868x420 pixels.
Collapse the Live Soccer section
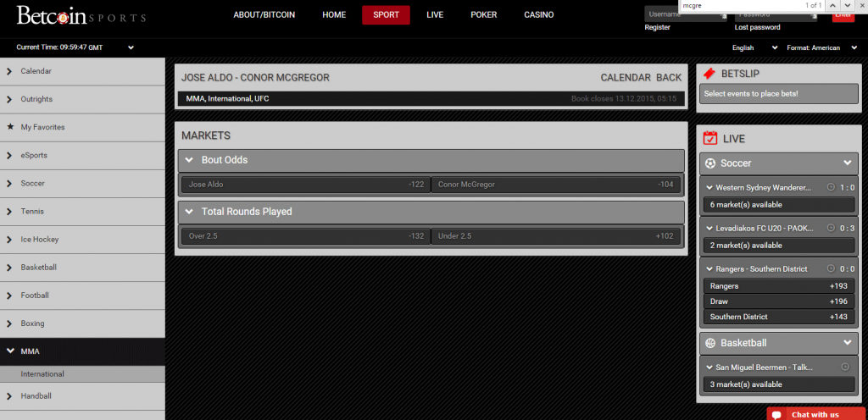click(x=779, y=163)
